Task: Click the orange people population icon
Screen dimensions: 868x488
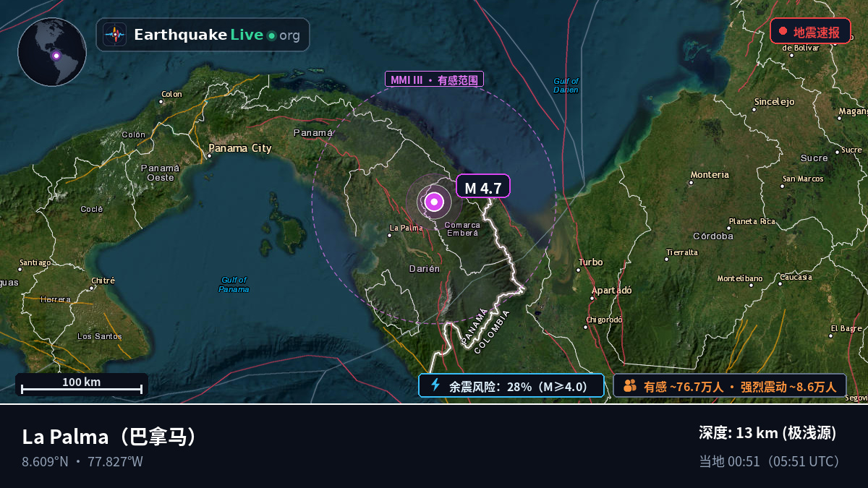Action: (x=629, y=385)
